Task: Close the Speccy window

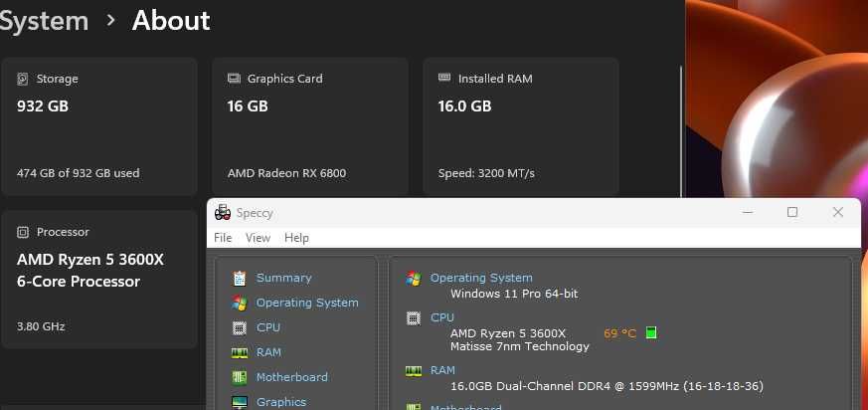Action: pyautogui.click(x=838, y=212)
